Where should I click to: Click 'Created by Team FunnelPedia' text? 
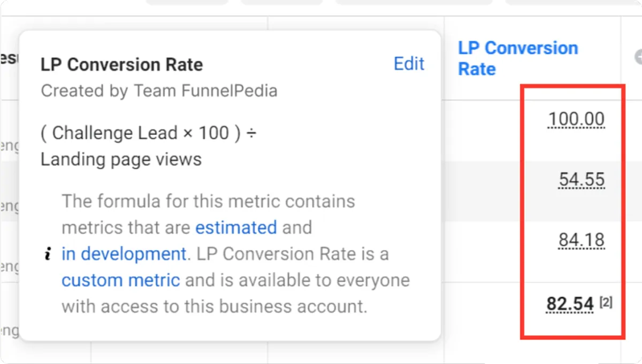[159, 91]
